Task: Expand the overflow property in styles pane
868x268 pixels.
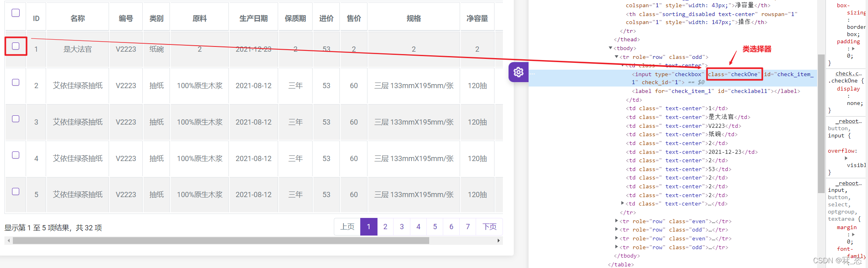Action: [846, 158]
